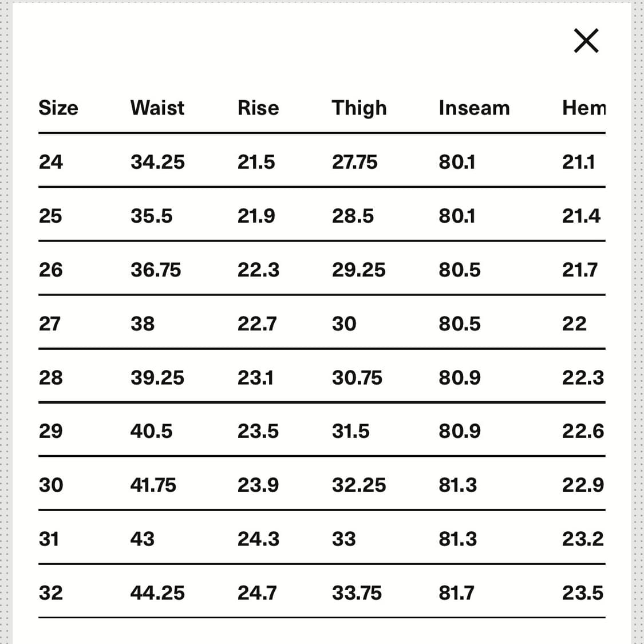
Task: Select size 29 row label
Action: pyautogui.click(x=50, y=431)
